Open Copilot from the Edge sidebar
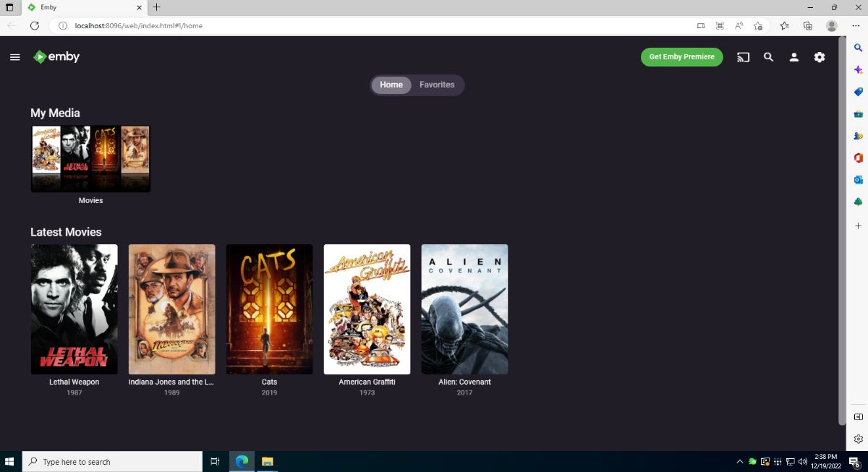 click(x=858, y=69)
